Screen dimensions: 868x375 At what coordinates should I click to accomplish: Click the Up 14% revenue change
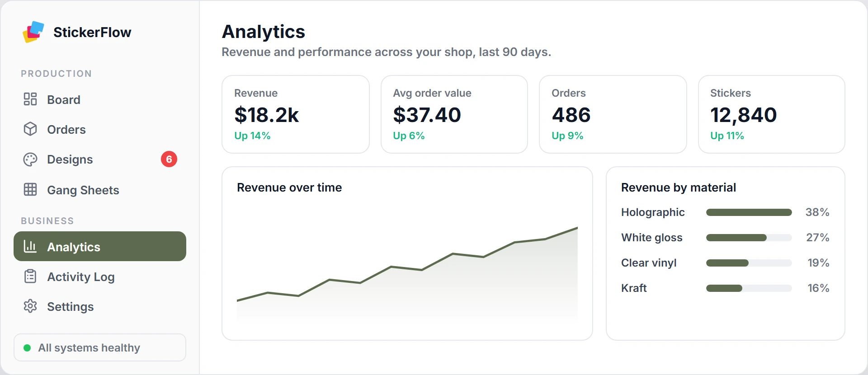[x=252, y=136]
